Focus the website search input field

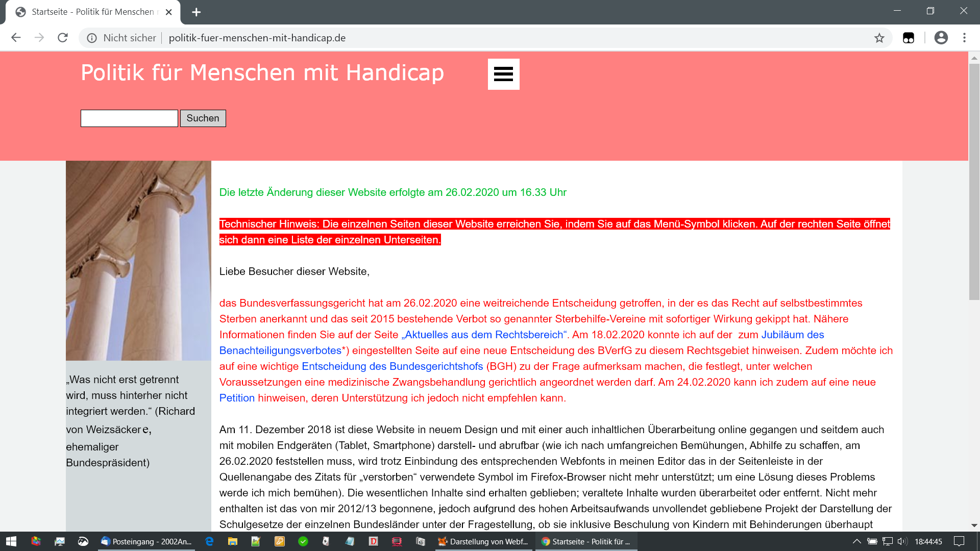click(x=129, y=118)
